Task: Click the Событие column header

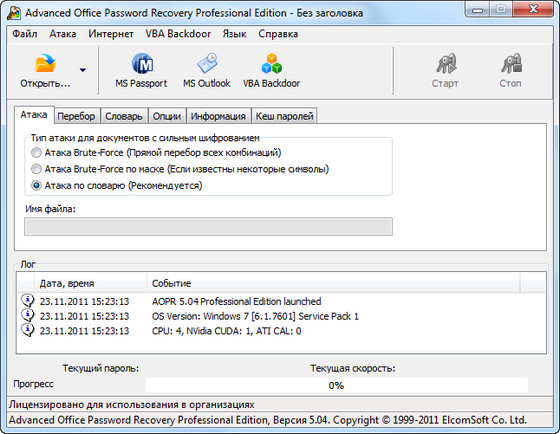Action: click(x=334, y=283)
